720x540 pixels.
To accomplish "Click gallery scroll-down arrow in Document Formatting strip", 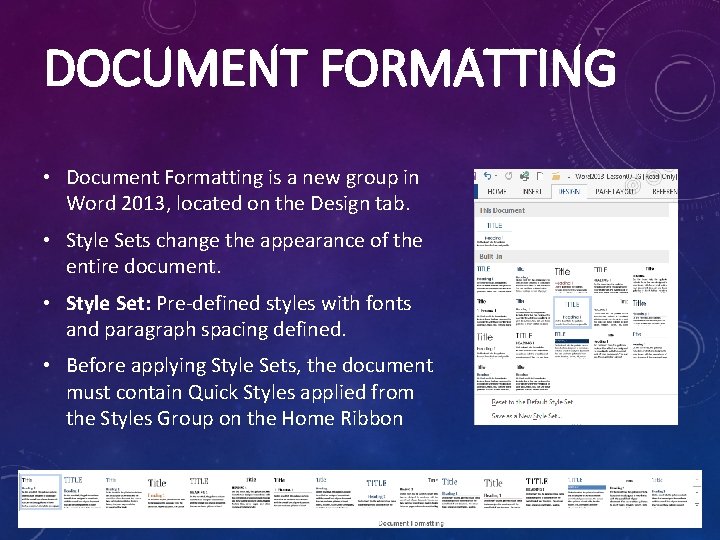I will click(697, 492).
